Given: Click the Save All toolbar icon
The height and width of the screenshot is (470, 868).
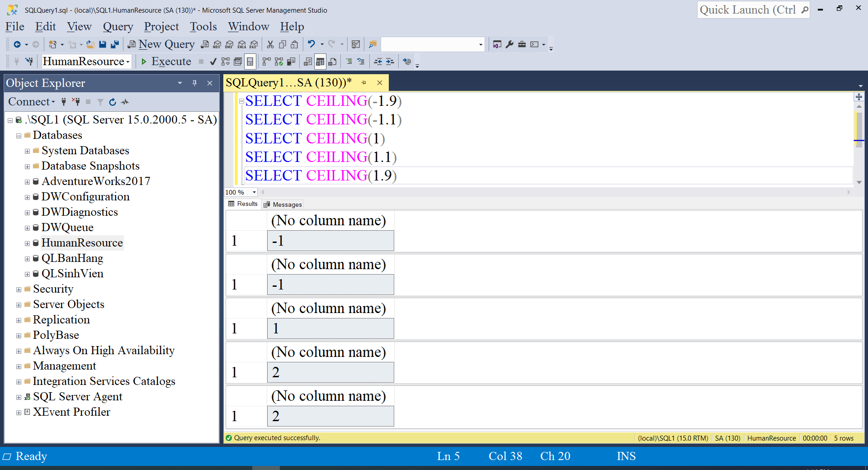Looking at the screenshot, I should tap(115, 44).
